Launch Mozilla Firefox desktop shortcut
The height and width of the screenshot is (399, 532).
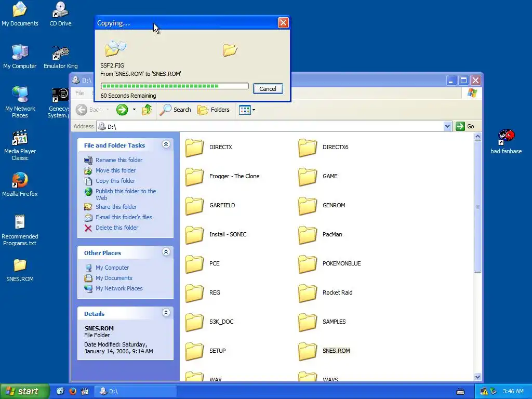pos(20,184)
